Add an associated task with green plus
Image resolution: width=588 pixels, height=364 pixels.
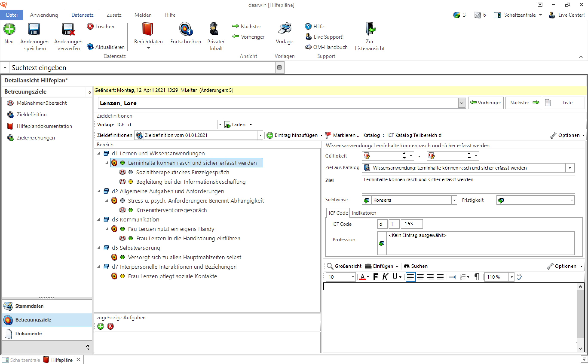(x=101, y=326)
